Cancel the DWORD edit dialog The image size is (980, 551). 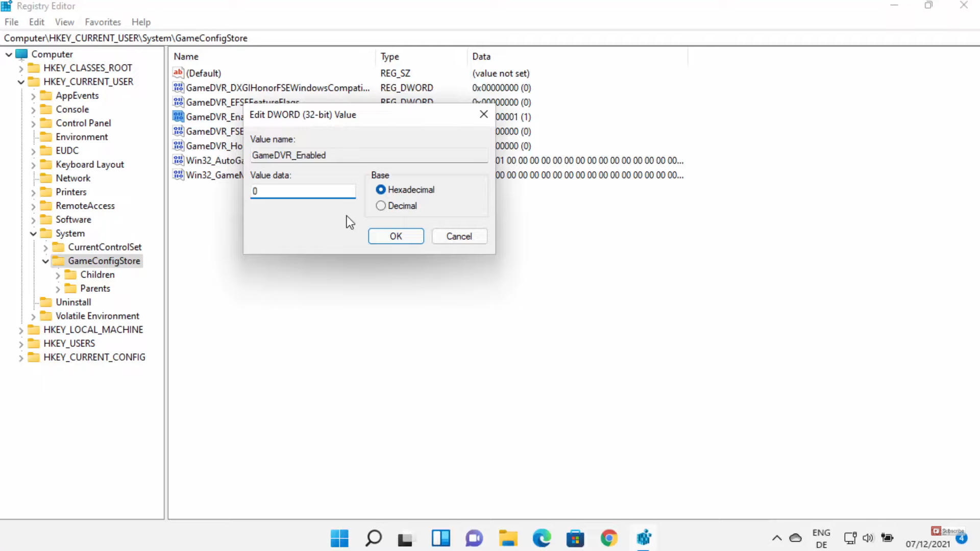[459, 236]
